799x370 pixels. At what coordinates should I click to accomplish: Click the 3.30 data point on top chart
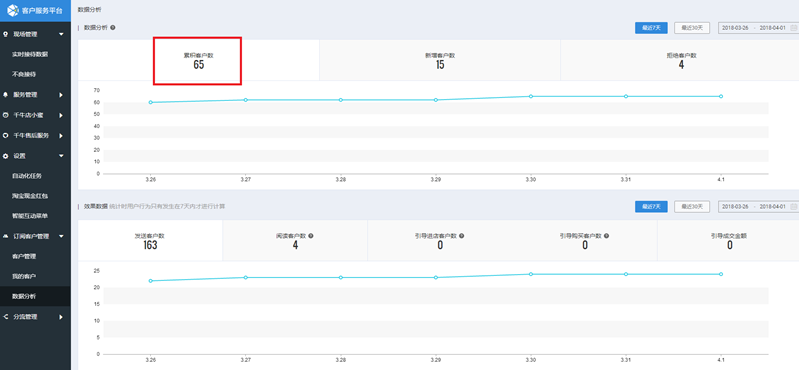click(x=530, y=96)
